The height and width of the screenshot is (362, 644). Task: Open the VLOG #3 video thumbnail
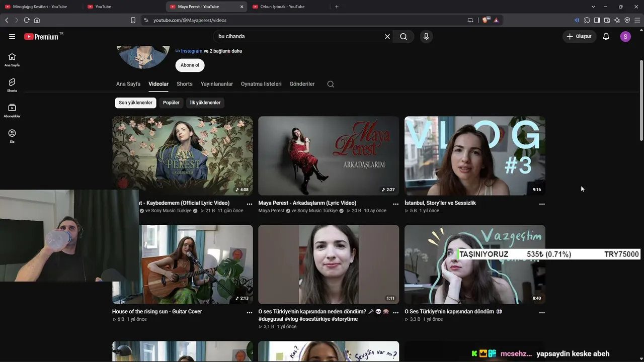click(475, 156)
